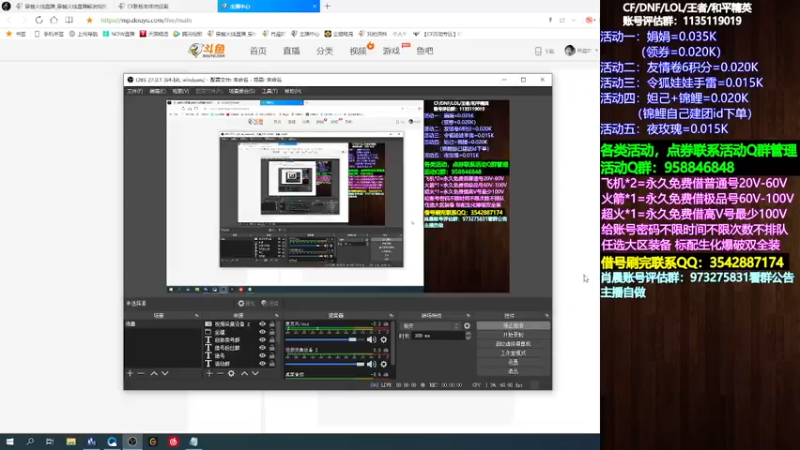Remove source with the minus icon in Sources panel
The width and height of the screenshot is (800, 450).
point(220,373)
